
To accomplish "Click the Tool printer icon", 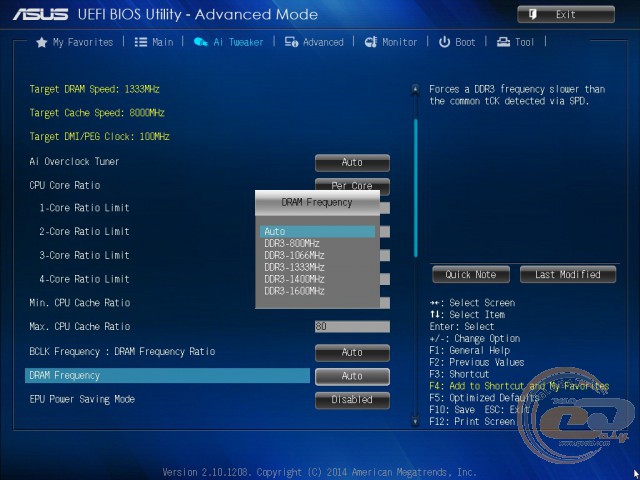I will [x=503, y=42].
